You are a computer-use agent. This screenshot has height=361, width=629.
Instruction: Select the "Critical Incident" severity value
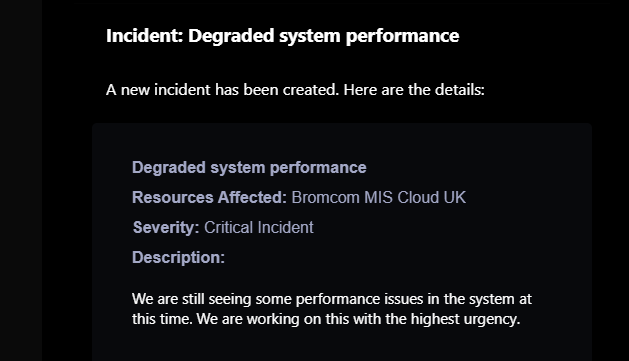pyautogui.click(x=259, y=227)
